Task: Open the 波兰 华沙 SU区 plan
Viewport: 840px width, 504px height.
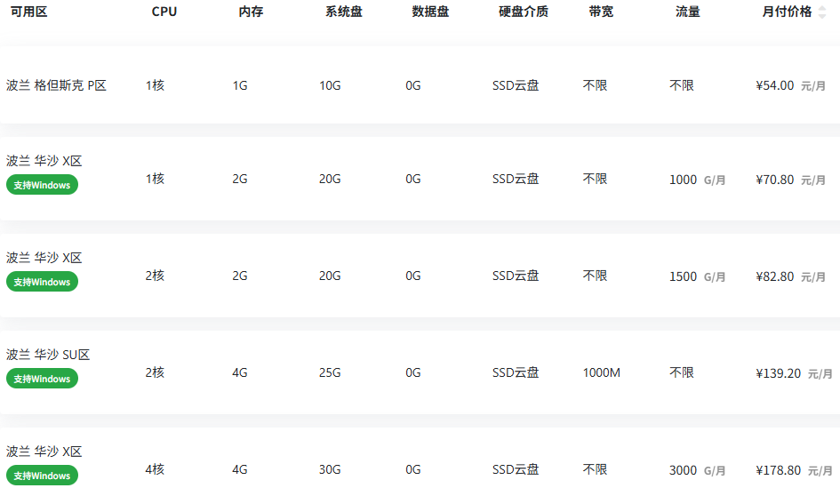Action: click(x=48, y=355)
